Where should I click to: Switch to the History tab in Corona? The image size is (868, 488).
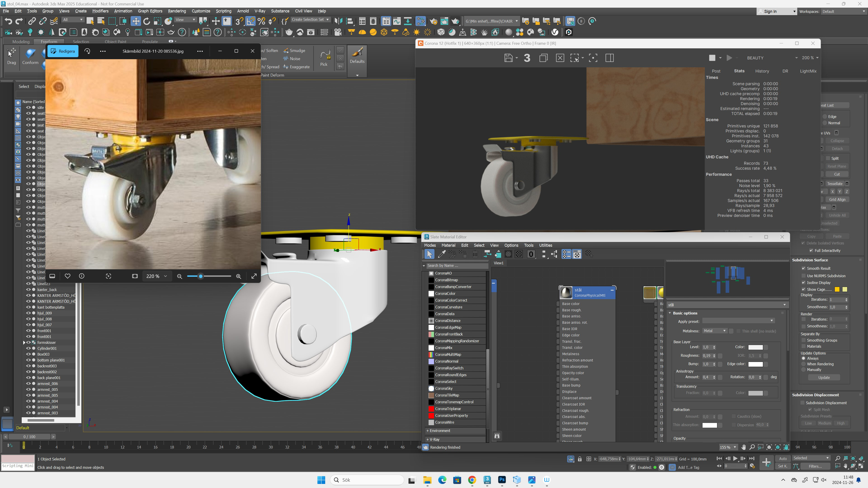click(762, 71)
